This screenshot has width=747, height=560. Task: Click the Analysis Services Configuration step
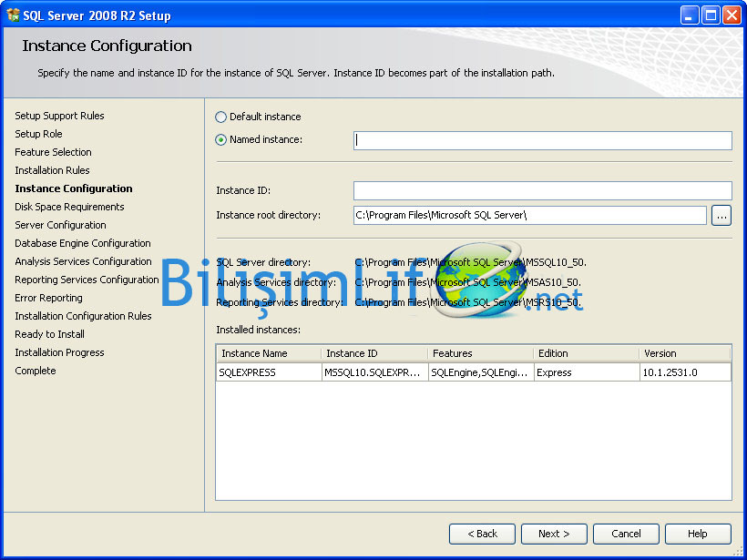84,261
